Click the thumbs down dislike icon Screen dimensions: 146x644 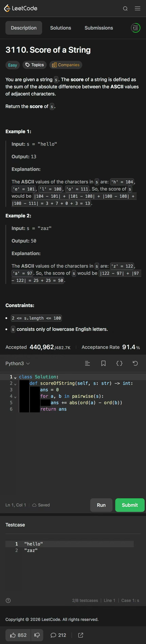tap(37, 635)
